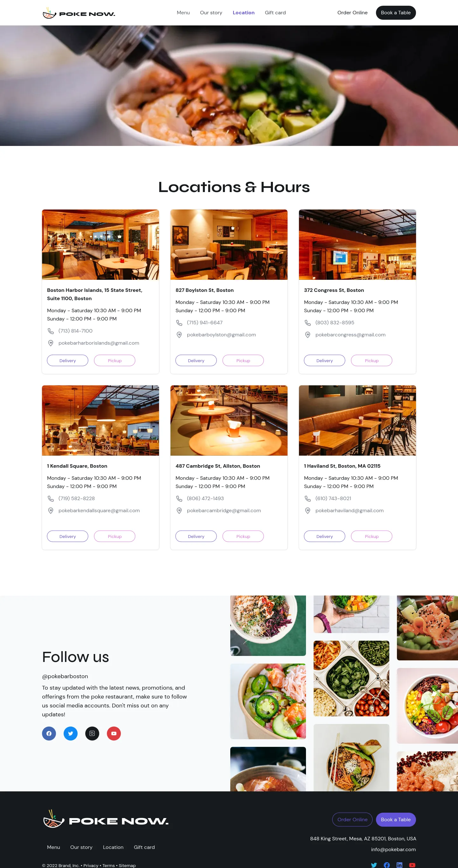Open the Privacy link in the footer
This screenshot has width=458, height=868.
[91, 865]
